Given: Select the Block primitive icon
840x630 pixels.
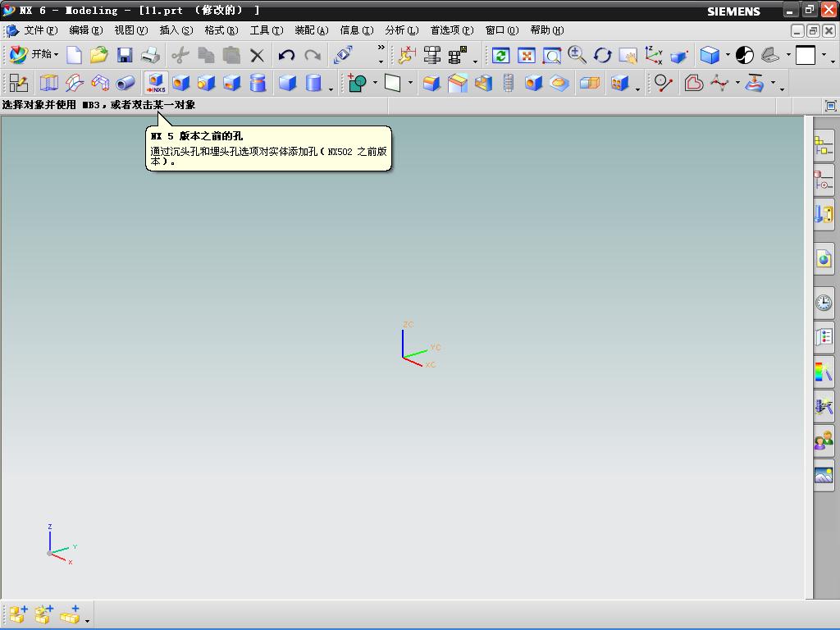Looking at the screenshot, I should (288, 83).
